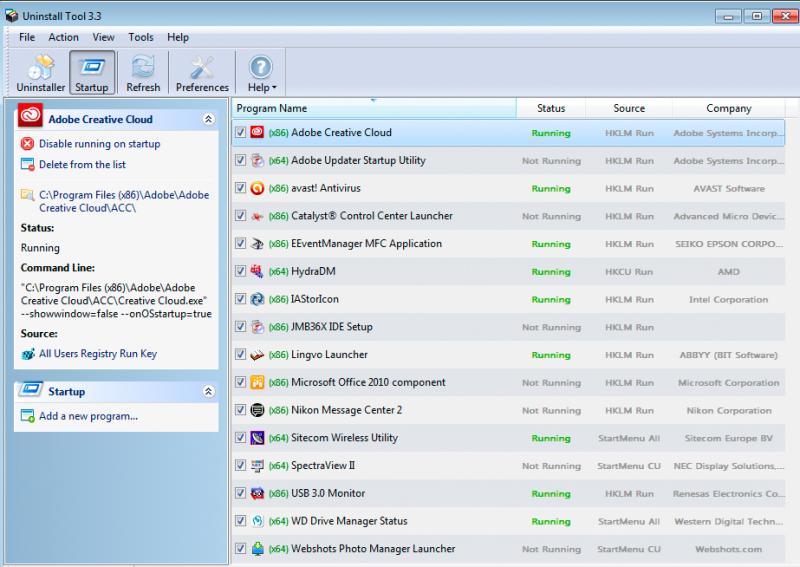
Task: Click the Microsoft Corporation company cell
Action: [x=729, y=383]
